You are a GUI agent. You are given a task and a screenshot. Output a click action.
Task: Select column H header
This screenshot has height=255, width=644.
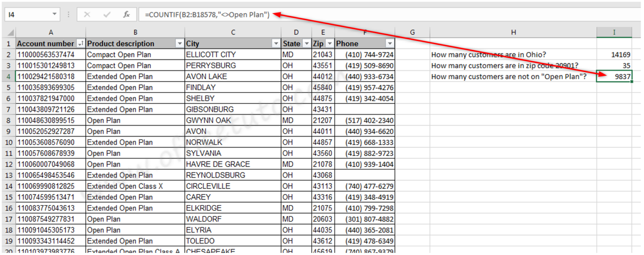coord(513,32)
